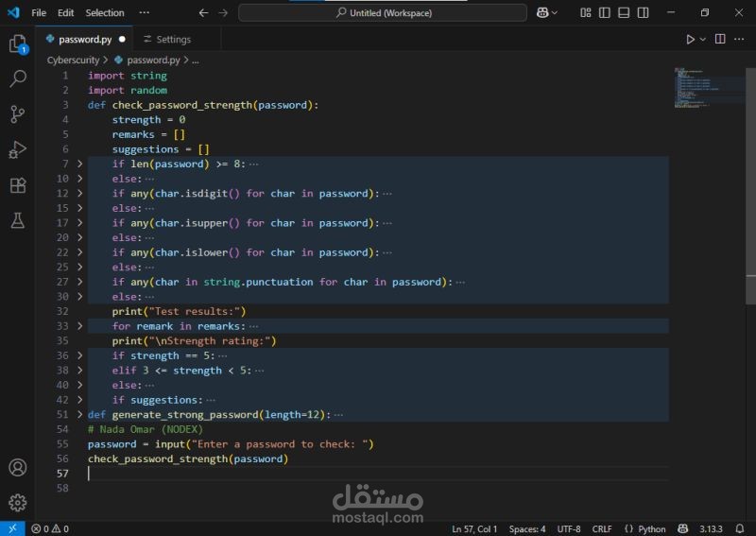Click the code minimap preview

709,88
